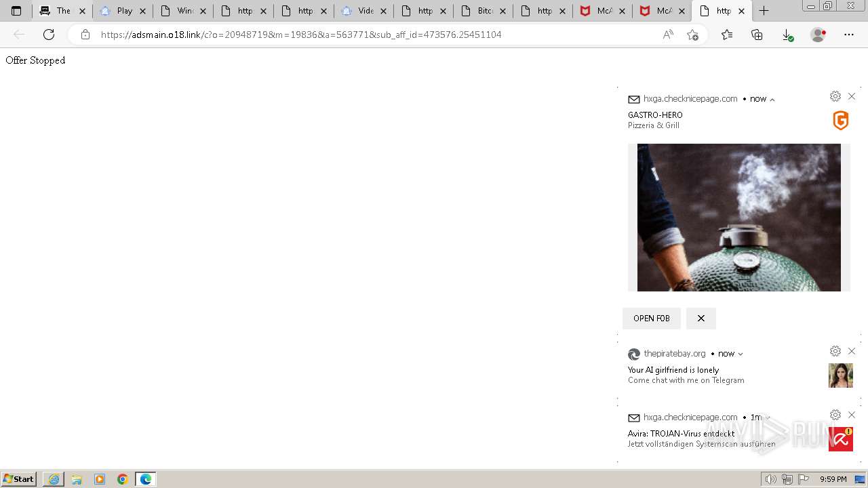
Task: Click the OPEN FOB button
Action: pyautogui.click(x=652, y=319)
